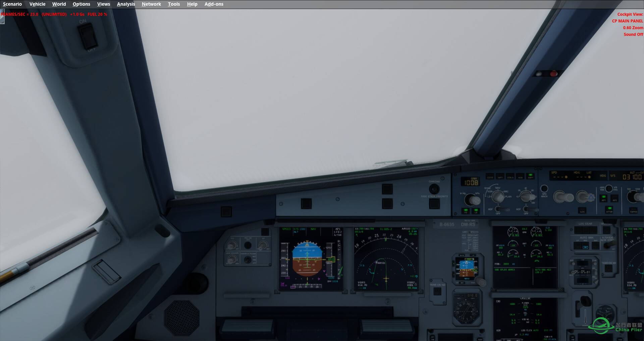
Task: Click the QNH 1008 baro display
Action: pos(470,182)
